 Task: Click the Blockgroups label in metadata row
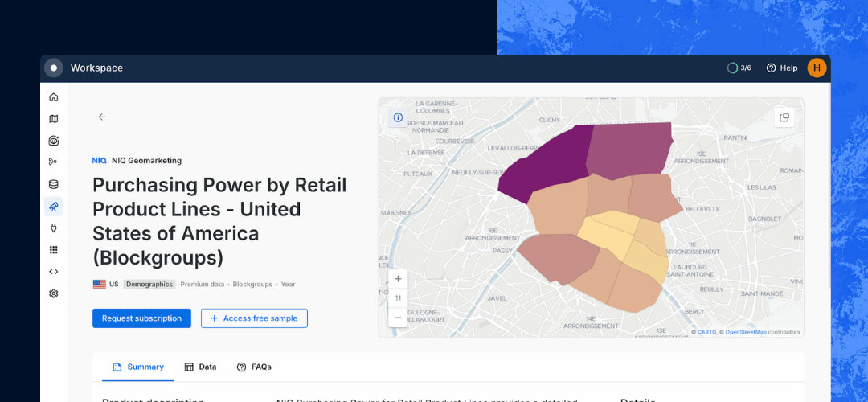click(252, 284)
